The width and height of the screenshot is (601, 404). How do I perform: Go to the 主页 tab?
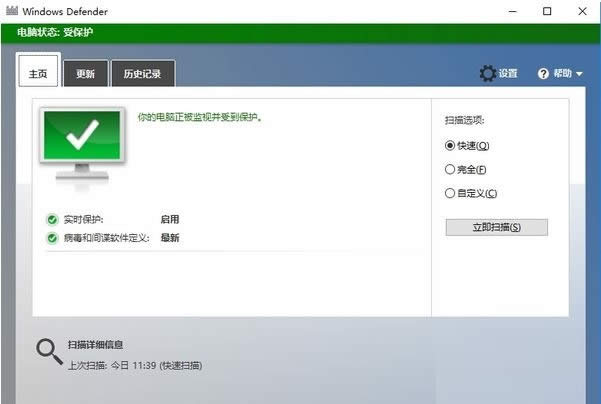tap(38, 73)
